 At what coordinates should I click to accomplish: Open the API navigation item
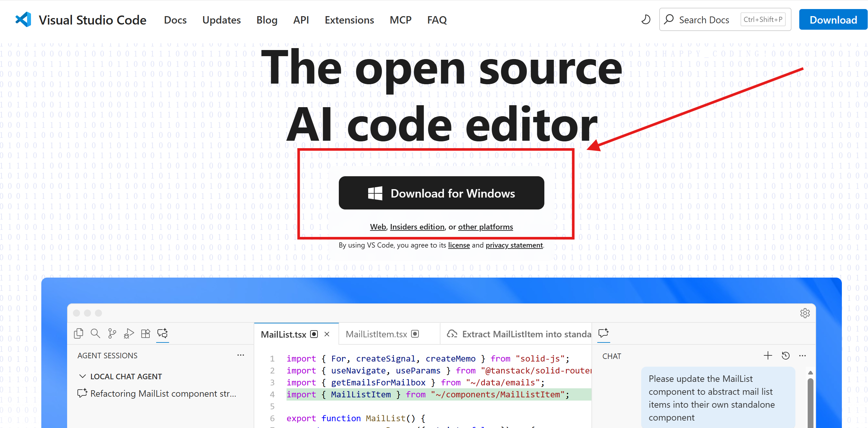301,20
